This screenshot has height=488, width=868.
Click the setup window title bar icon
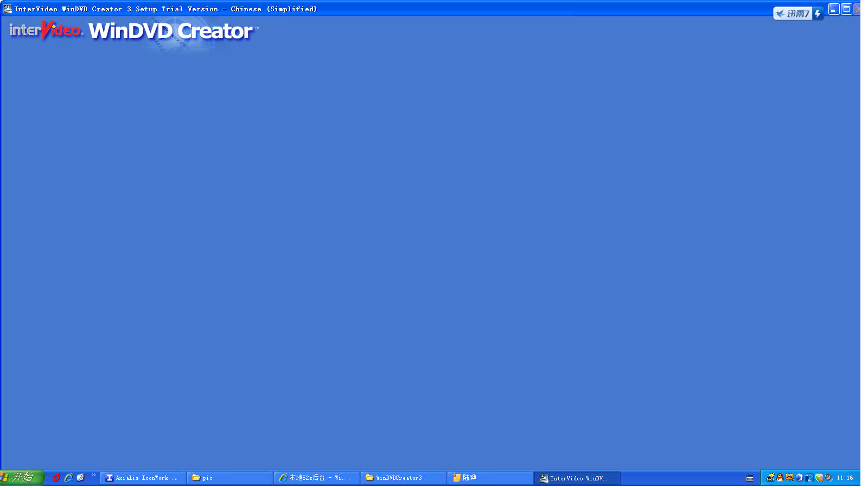coord(8,9)
